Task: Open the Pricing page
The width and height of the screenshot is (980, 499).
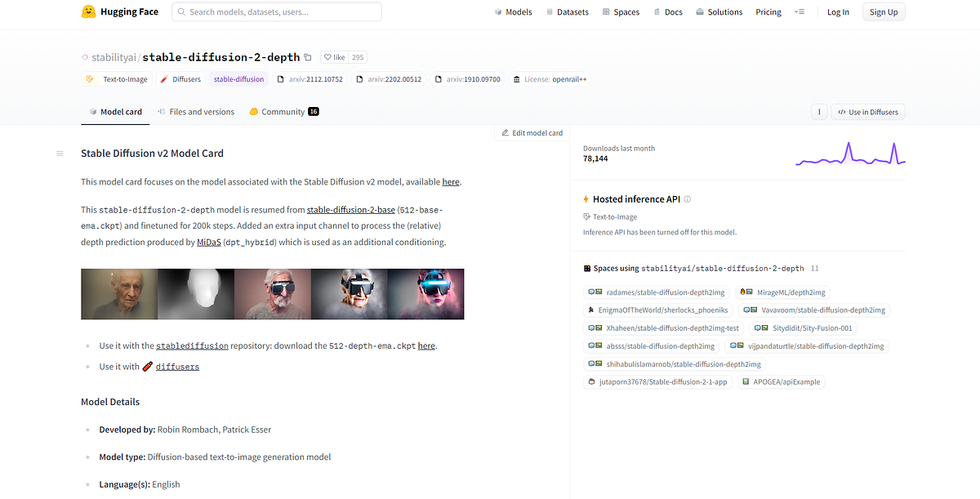Action: click(x=768, y=12)
